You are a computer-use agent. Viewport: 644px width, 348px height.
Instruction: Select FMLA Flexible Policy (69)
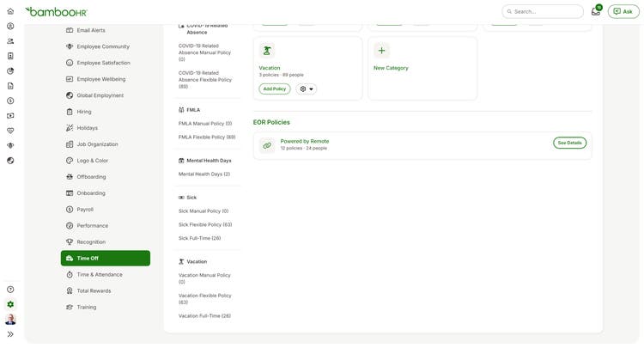(x=207, y=137)
